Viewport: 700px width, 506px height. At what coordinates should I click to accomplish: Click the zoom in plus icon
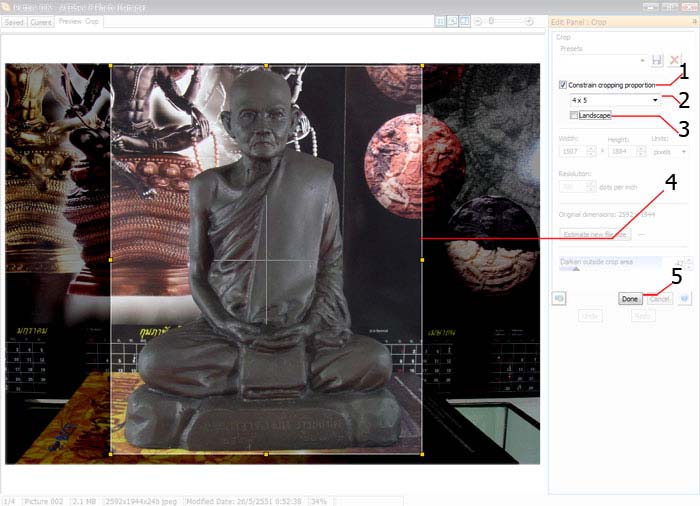pyautogui.click(x=529, y=21)
